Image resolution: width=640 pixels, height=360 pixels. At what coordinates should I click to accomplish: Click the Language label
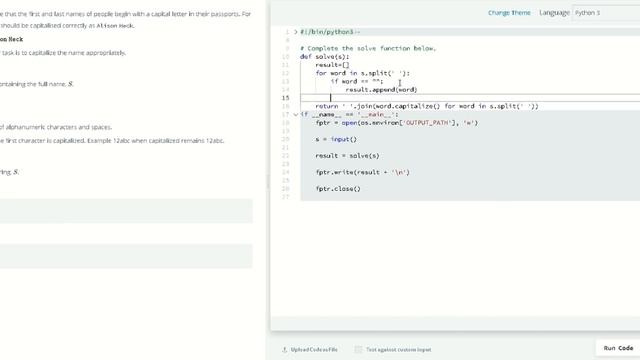[x=554, y=13]
